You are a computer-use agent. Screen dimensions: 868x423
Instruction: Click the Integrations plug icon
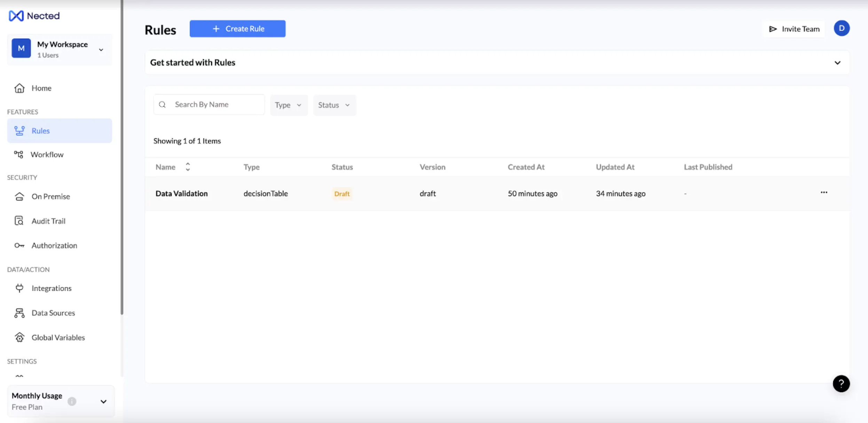[x=19, y=288]
